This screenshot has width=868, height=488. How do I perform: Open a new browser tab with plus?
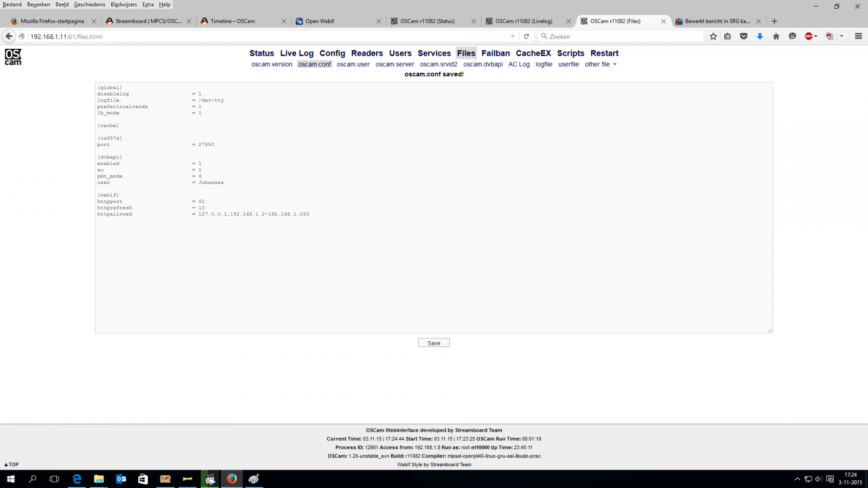coord(774,21)
